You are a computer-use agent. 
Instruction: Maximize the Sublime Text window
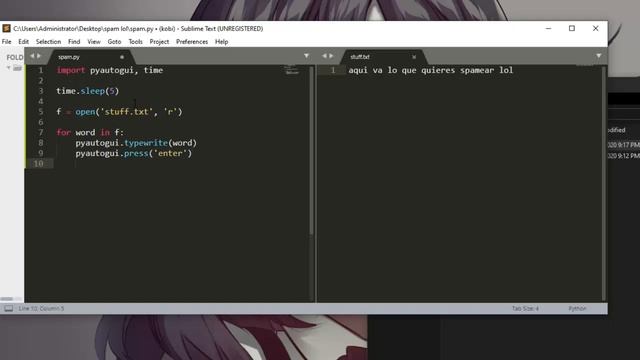[x=572, y=29]
